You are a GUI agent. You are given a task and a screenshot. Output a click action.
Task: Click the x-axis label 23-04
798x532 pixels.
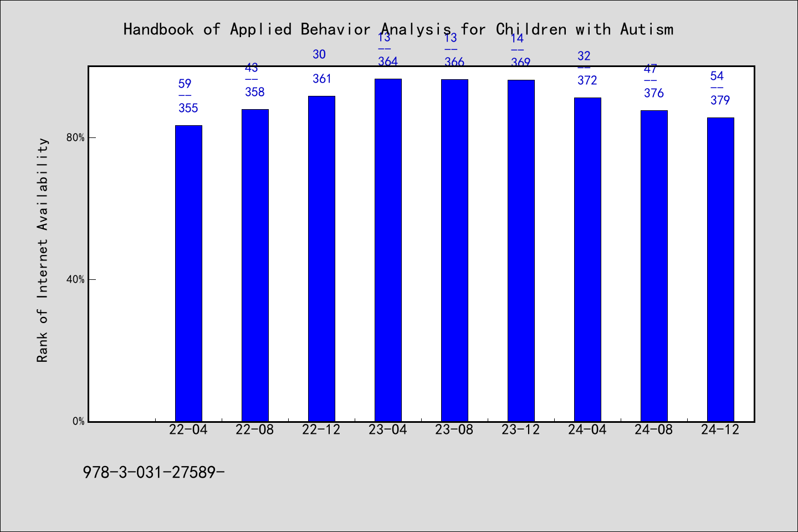click(x=388, y=430)
